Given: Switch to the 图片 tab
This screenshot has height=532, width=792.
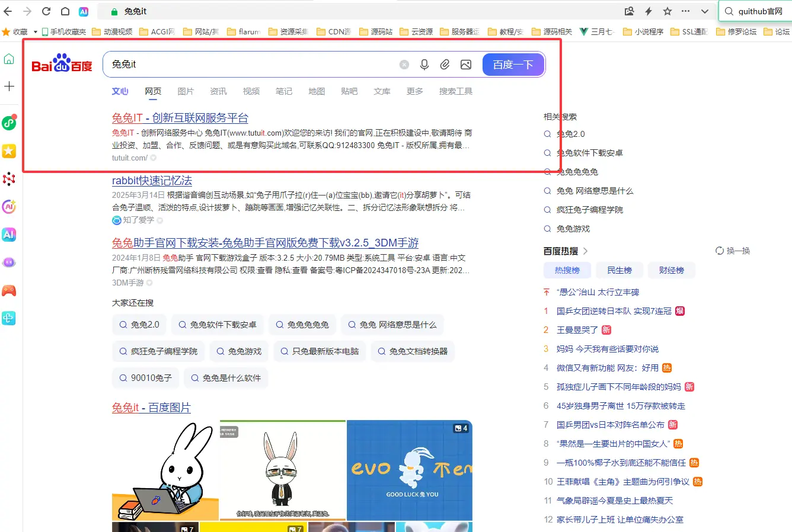Looking at the screenshot, I should 186,91.
